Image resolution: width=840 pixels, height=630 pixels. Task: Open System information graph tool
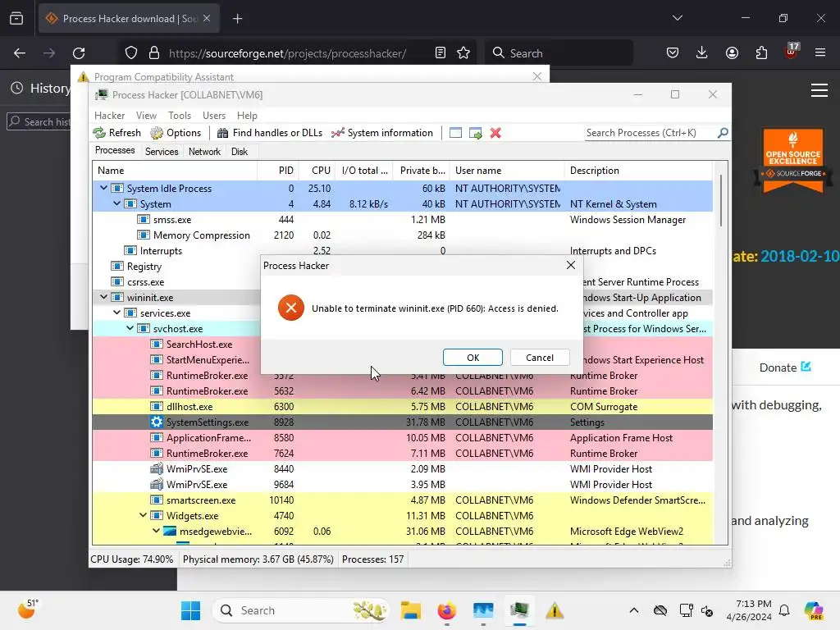(337, 133)
